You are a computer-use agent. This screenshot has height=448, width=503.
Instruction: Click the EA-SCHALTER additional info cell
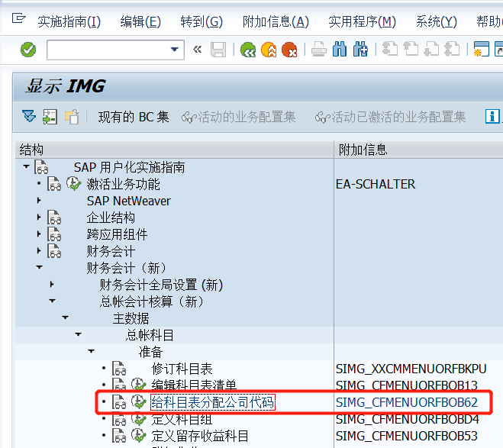click(x=376, y=184)
